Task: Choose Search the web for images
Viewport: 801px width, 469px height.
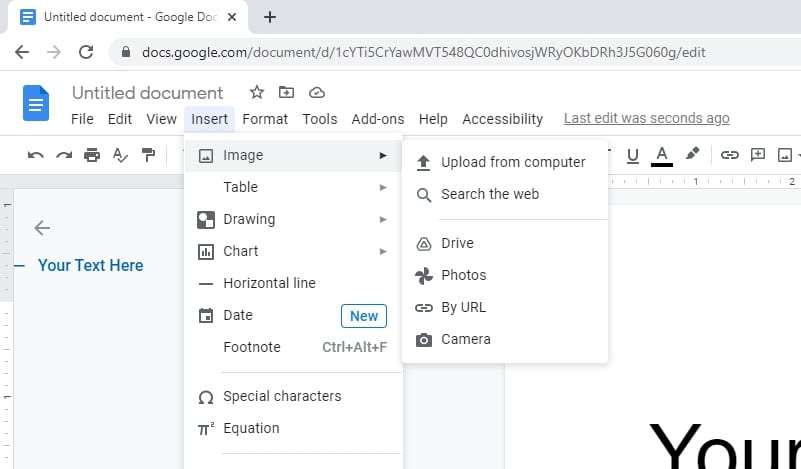Action: tap(505, 195)
